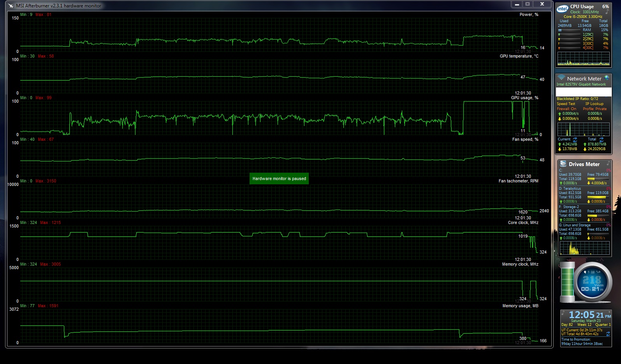The image size is (621, 364).
Task: Click the green battery gadget
Action: (x=567, y=282)
